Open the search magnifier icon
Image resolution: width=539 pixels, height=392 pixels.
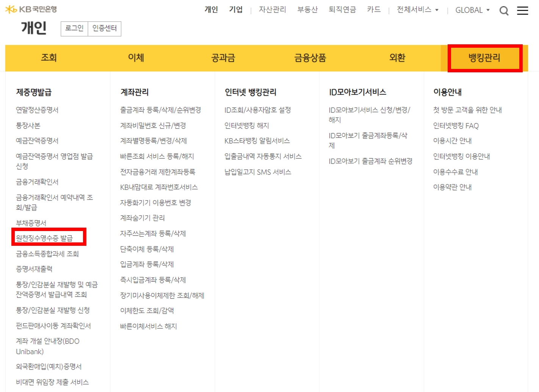(504, 10)
